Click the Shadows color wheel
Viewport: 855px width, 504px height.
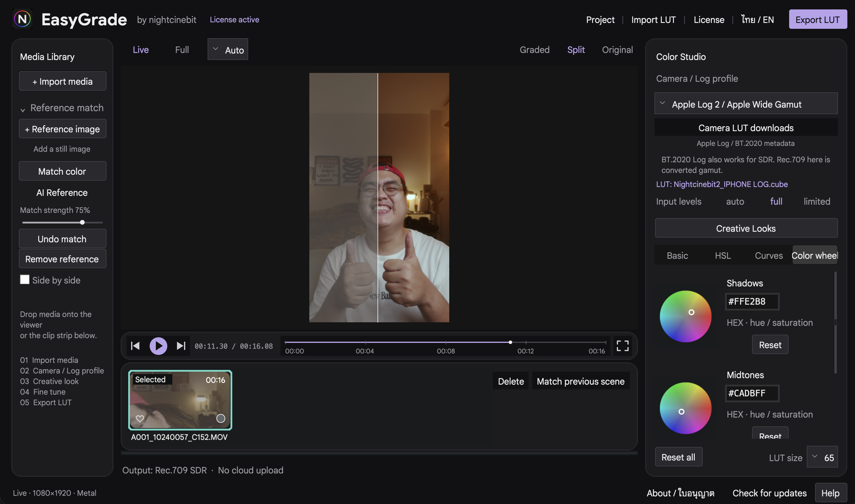(685, 316)
